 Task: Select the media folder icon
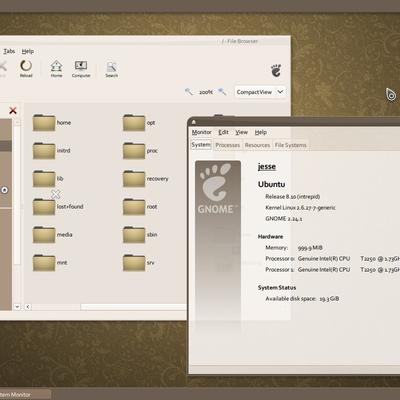[x=44, y=235]
